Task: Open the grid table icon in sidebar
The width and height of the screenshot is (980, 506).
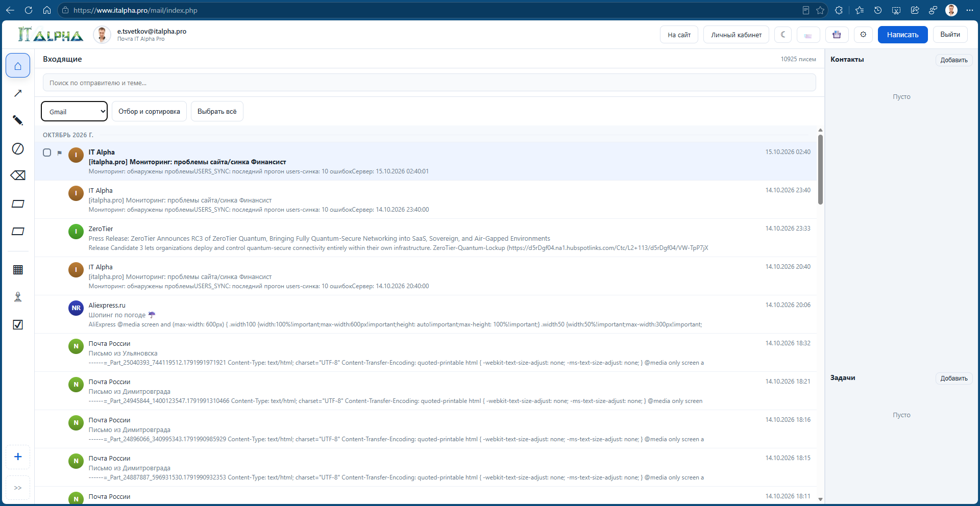Action: pos(18,270)
